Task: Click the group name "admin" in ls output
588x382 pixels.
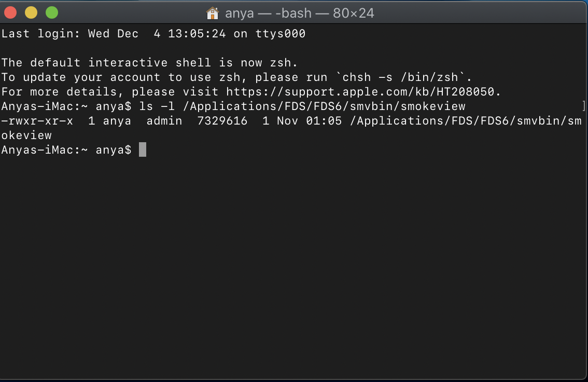Action: pyautogui.click(x=165, y=120)
